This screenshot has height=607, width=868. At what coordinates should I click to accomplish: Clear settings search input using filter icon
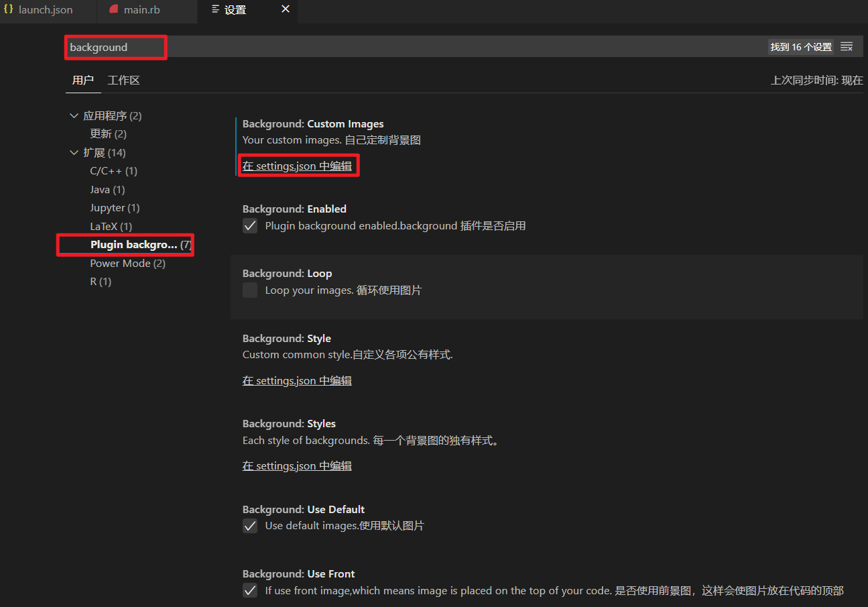pyautogui.click(x=847, y=47)
